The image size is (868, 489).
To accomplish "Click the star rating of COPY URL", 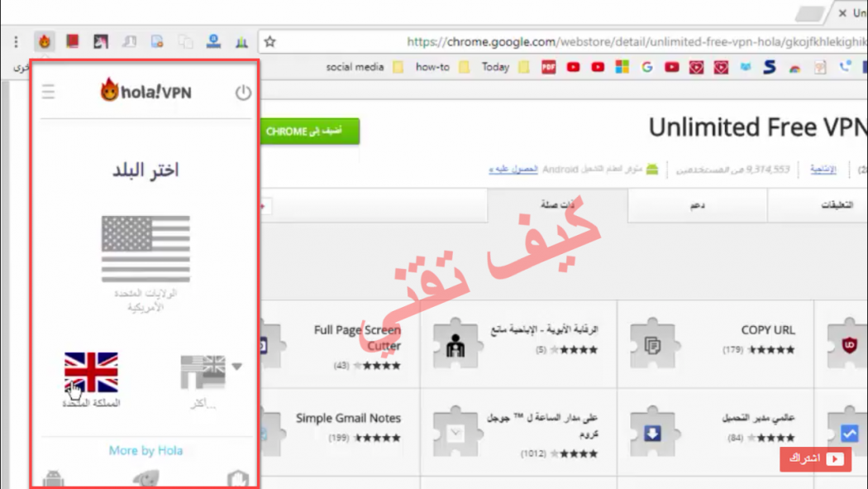I will pyautogui.click(x=771, y=350).
